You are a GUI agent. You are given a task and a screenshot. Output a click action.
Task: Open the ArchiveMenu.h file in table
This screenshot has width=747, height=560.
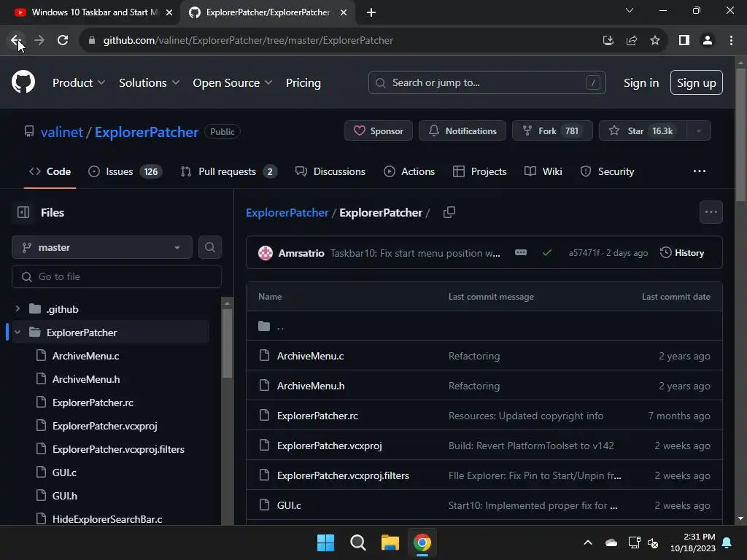coord(311,386)
